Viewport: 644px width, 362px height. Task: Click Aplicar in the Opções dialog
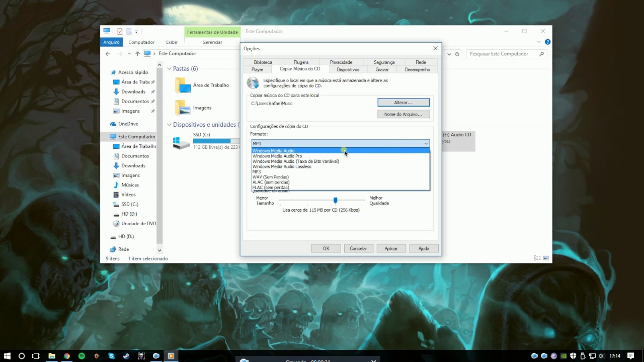pyautogui.click(x=391, y=248)
